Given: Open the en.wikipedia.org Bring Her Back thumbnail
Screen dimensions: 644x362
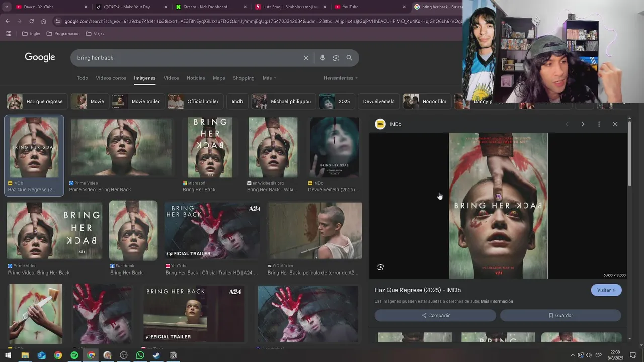Looking at the screenshot, I should (273, 147).
